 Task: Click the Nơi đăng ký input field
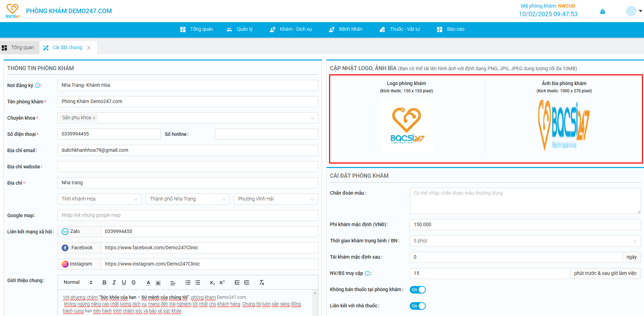pyautogui.click(x=188, y=85)
